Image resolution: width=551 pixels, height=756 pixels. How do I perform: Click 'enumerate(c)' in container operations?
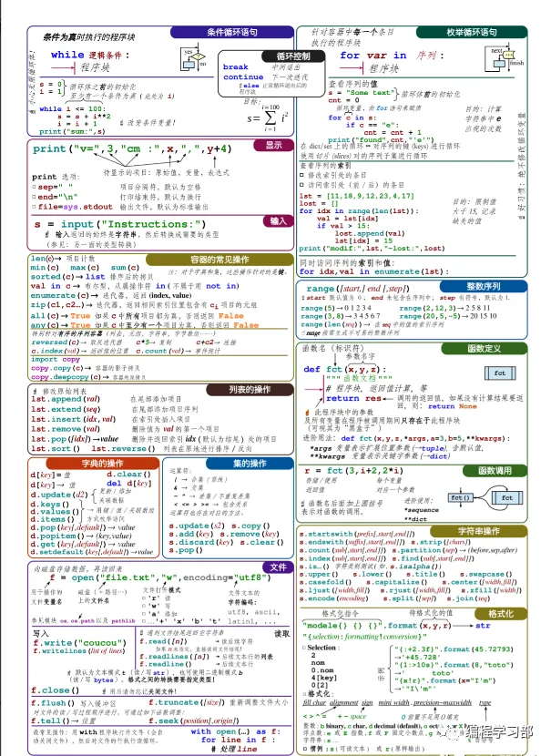59,295
